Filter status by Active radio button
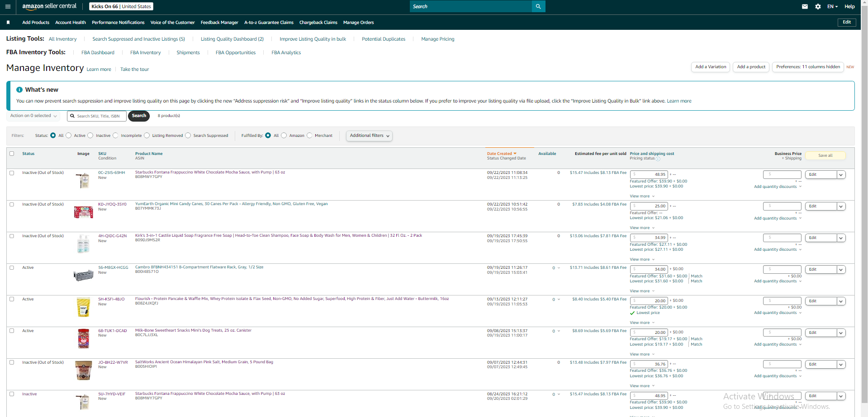Viewport: 868px width, 417px height. 69,136
